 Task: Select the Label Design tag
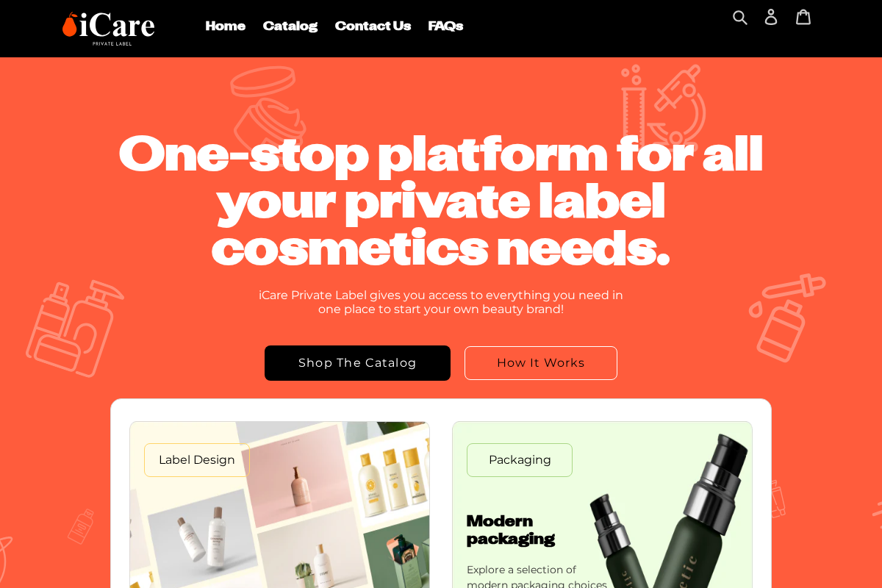pyautogui.click(x=197, y=460)
